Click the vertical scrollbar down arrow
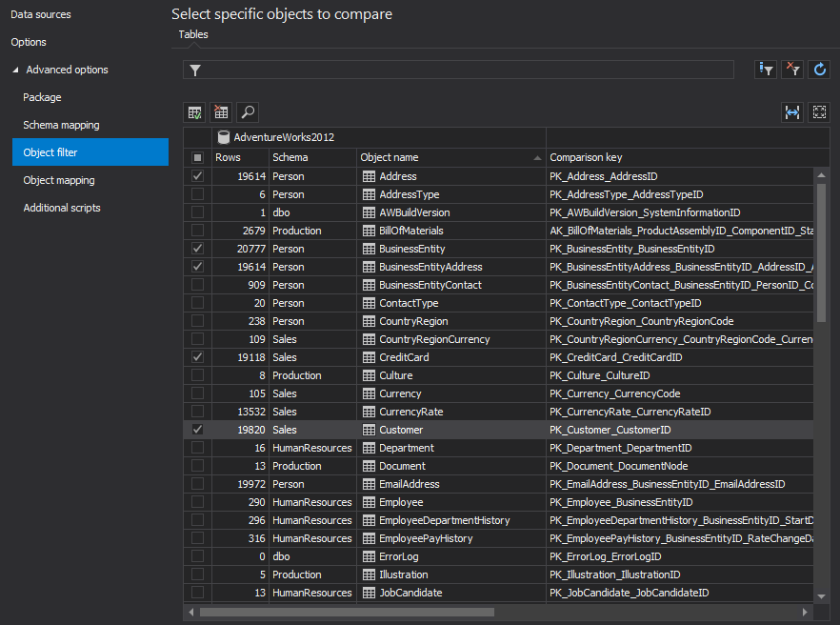 pyautogui.click(x=822, y=596)
